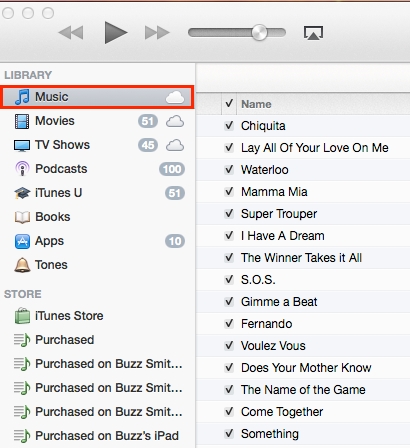Image resolution: width=410 pixels, height=448 pixels.
Task: Click the cloud icon beside TV Shows
Action: pyautogui.click(x=175, y=145)
